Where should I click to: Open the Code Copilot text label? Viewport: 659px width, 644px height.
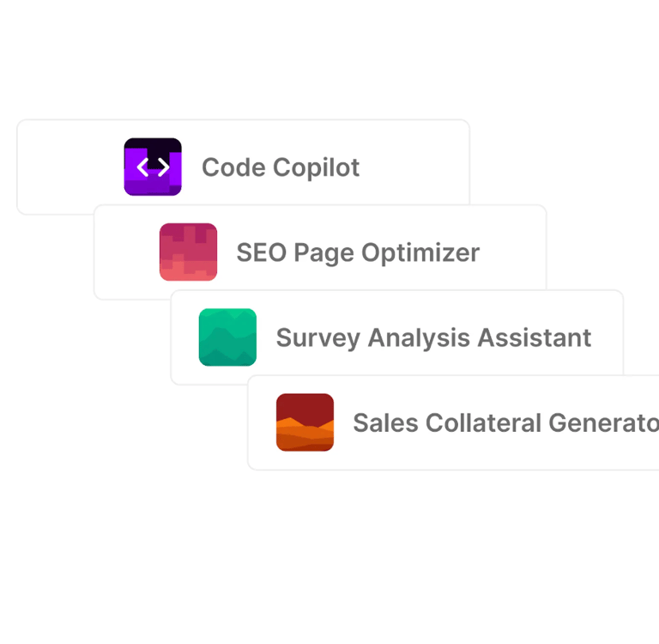281,167
